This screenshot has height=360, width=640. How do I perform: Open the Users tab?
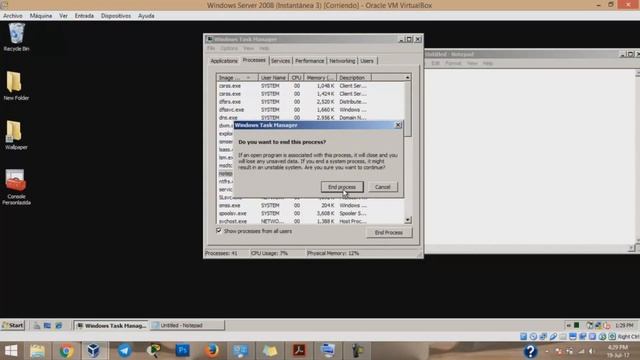coord(367,61)
